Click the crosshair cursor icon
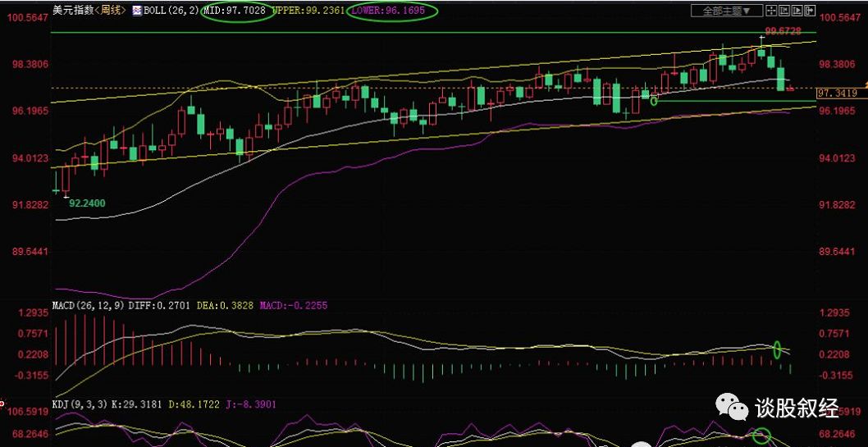This screenshot has height=447, width=868. coord(772,11)
